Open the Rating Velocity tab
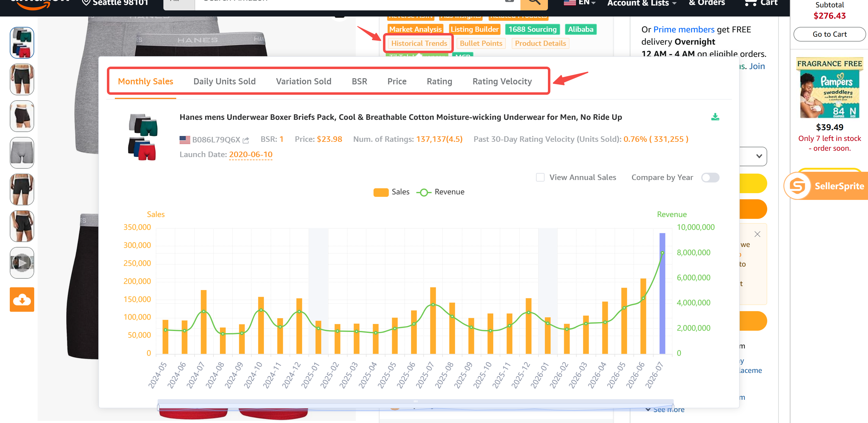The width and height of the screenshot is (868, 423). coord(502,81)
